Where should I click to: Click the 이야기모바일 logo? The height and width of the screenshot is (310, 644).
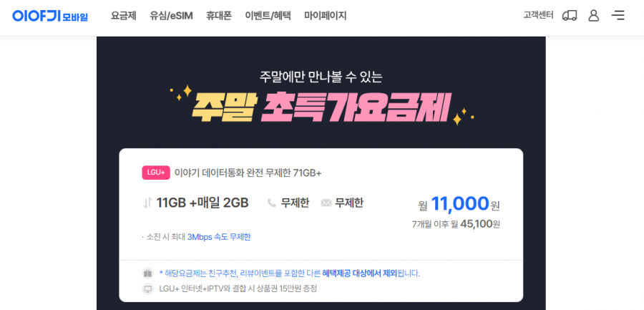50,16
